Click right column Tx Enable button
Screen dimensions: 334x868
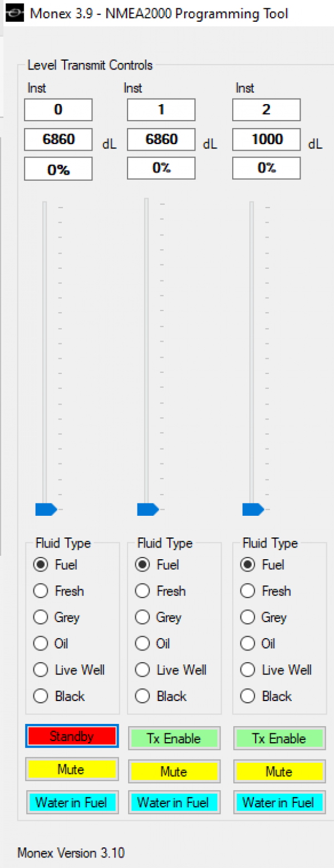click(x=279, y=738)
